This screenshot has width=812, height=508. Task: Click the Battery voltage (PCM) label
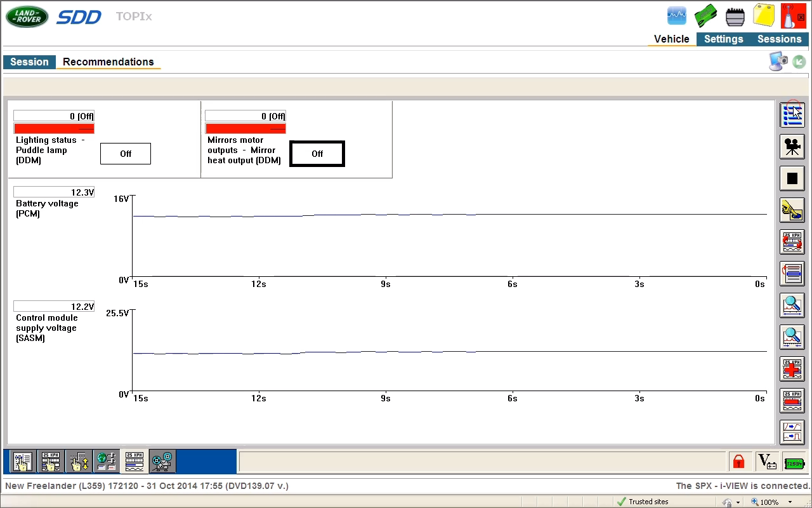(x=47, y=209)
